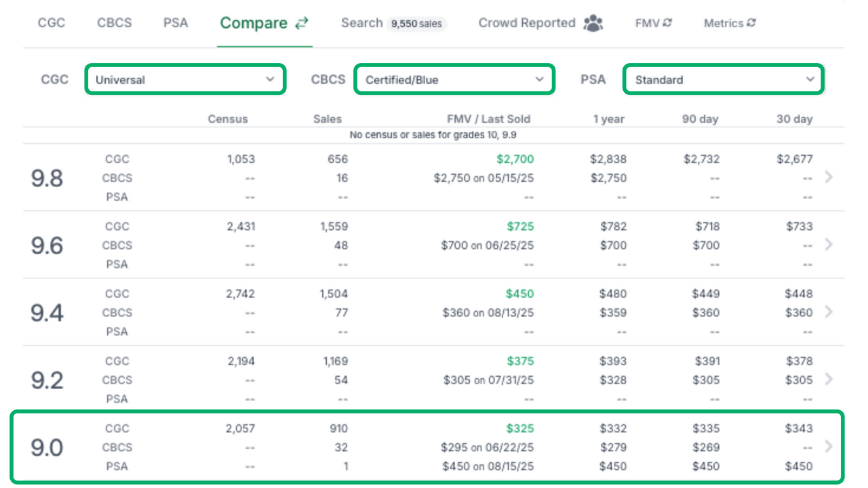Switch to the PSA tab
868x488 pixels.
(176, 22)
